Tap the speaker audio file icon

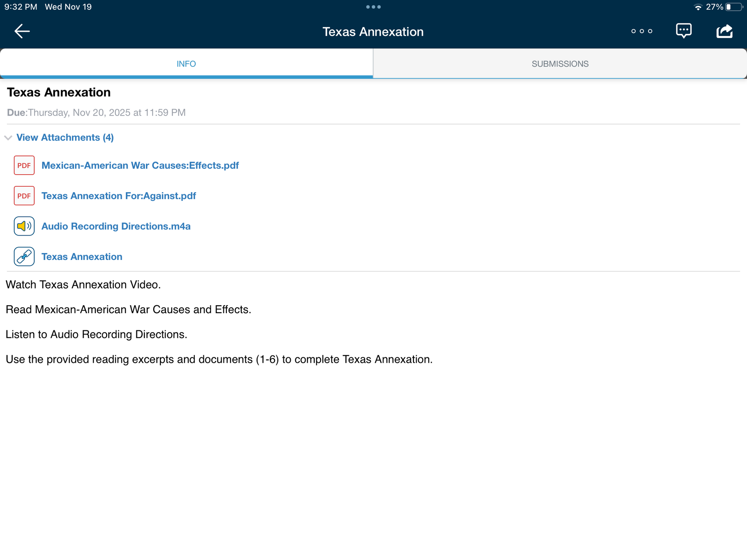click(24, 226)
